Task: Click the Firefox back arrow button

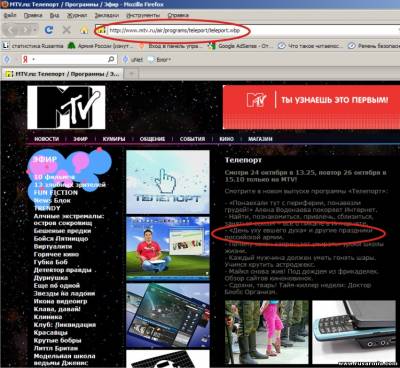Action: click(11, 30)
